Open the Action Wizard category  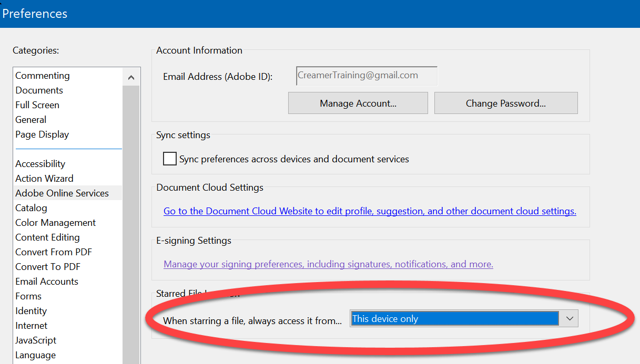(45, 179)
